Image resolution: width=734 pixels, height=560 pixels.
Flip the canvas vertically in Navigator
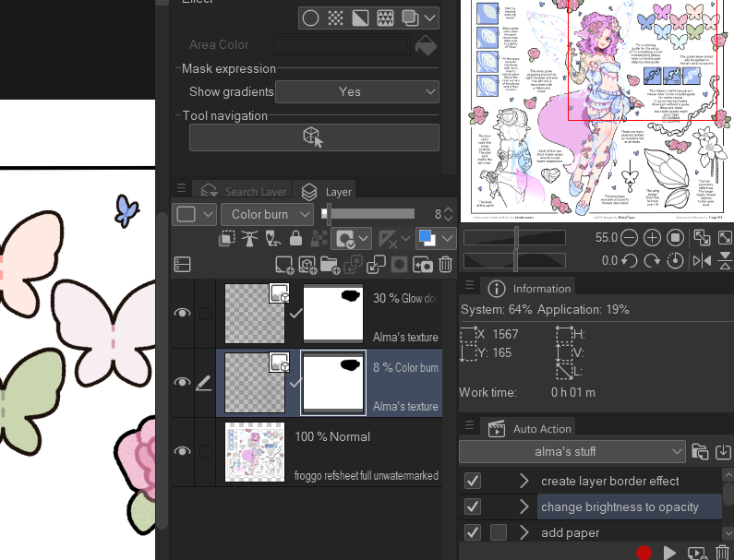tap(725, 260)
